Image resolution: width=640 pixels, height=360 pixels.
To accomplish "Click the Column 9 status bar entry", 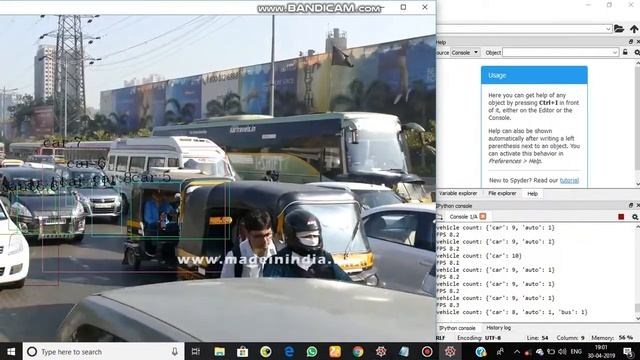I will pos(571,338).
